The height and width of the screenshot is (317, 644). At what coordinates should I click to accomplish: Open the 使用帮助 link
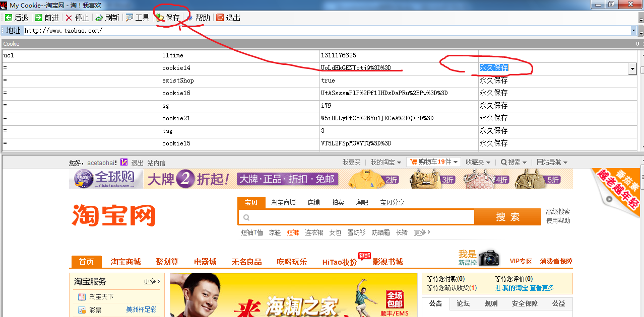558,220
